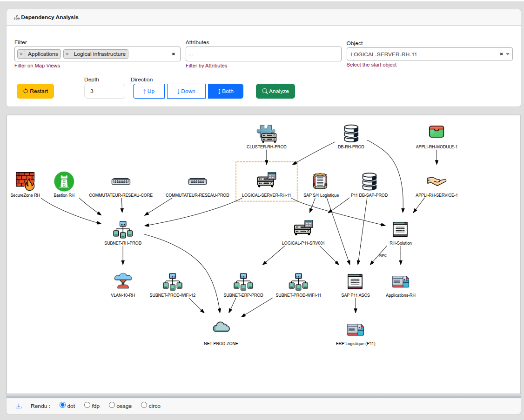Select the DB-RH-PROD database icon
The image size is (524, 420).
pyautogui.click(x=351, y=133)
